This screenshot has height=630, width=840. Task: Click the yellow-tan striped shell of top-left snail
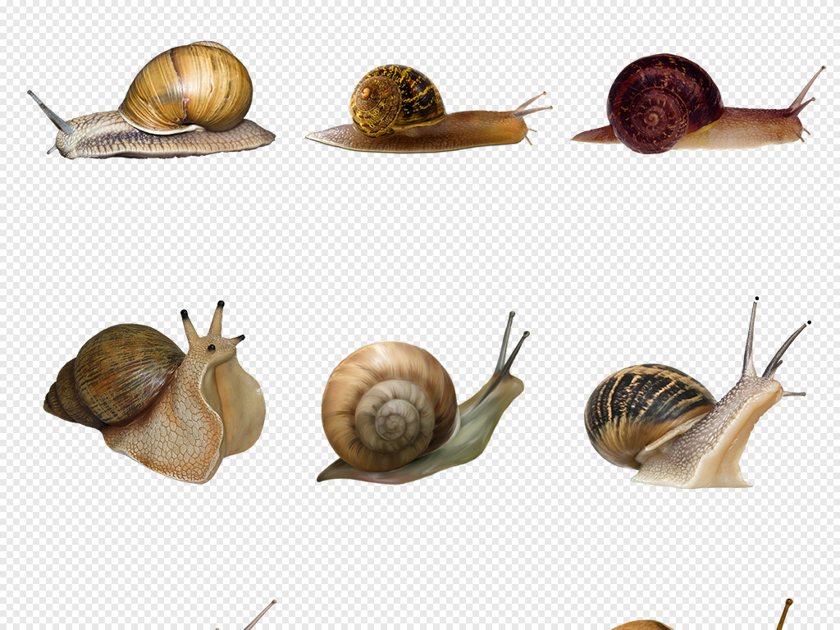(187, 89)
